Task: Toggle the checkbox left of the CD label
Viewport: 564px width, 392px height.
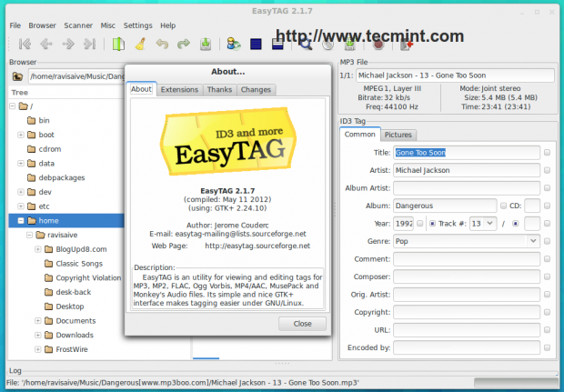Action: pyautogui.click(x=503, y=206)
